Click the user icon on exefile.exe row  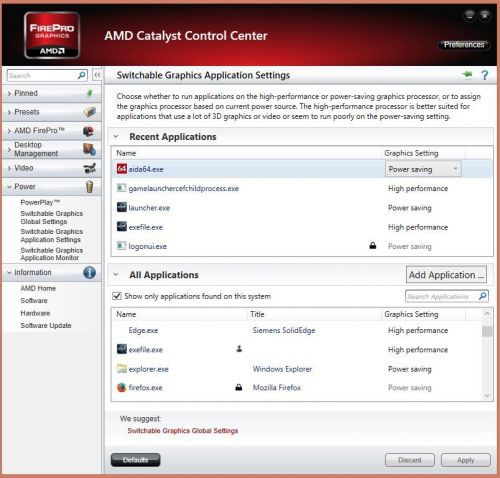(x=239, y=349)
